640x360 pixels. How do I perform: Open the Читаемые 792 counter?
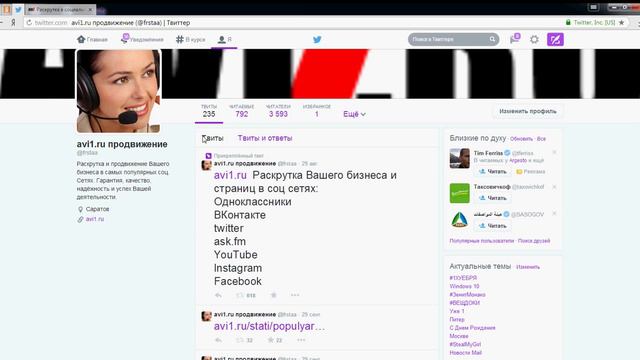[x=242, y=111]
